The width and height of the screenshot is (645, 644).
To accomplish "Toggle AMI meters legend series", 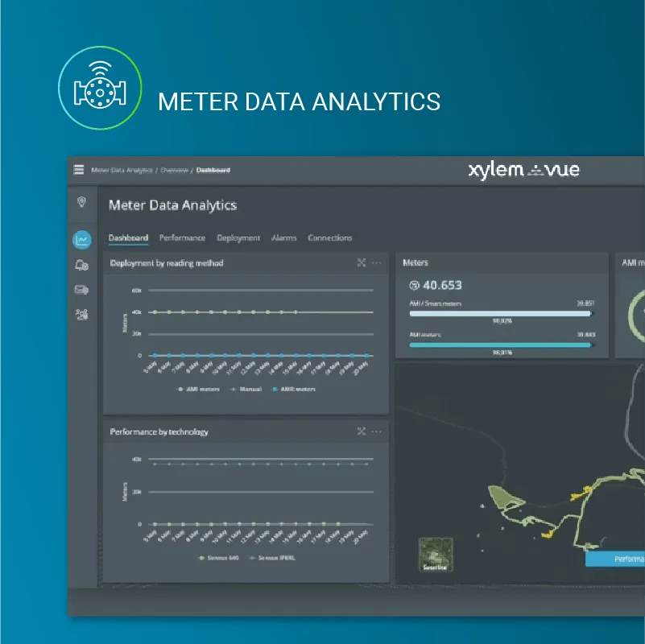I will [199, 389].
